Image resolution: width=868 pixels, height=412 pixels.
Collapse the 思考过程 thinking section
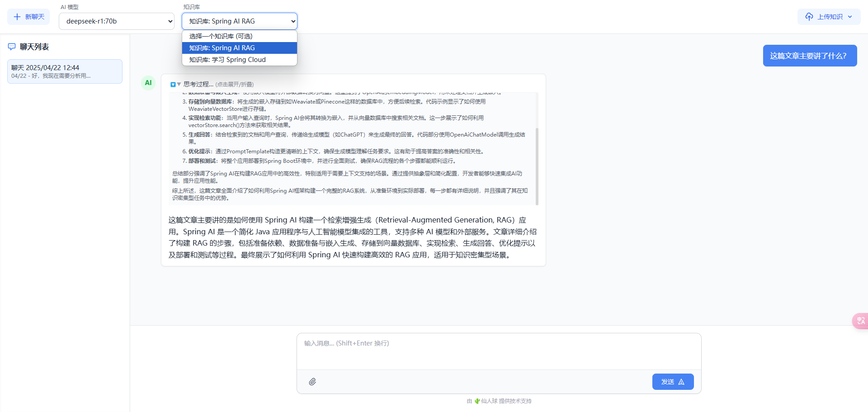click(x=212, y=84)
